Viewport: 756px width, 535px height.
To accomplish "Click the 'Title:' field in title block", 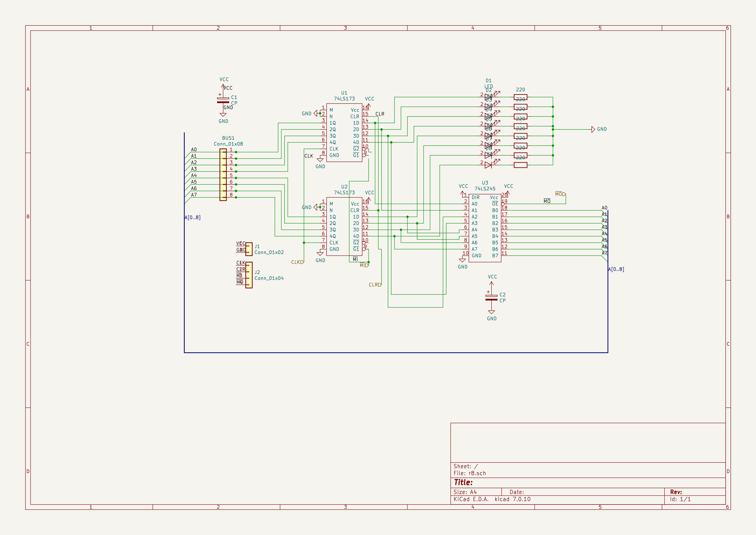I will [463, 482].
